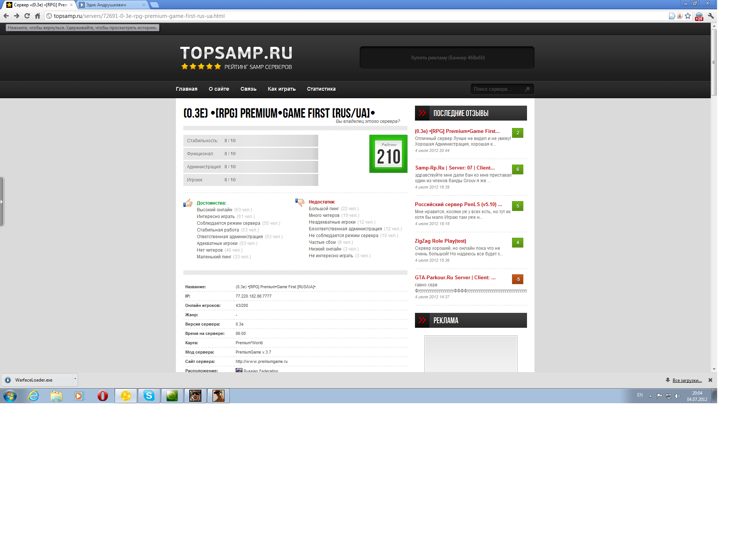Switch to first GTA San Andreas taskbar window
The image size is (747, 560).
[195, 396]
